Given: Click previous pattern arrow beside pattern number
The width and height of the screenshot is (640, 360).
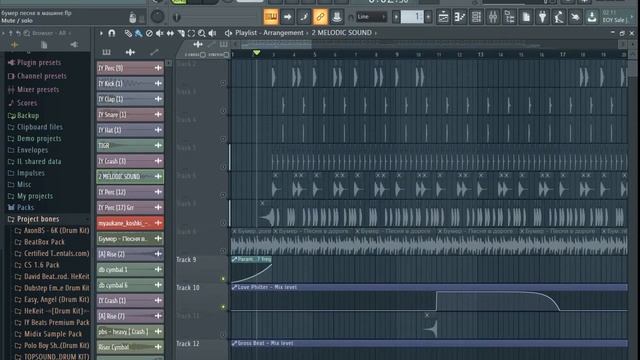Looking at the screenshot, I should 396,17.
